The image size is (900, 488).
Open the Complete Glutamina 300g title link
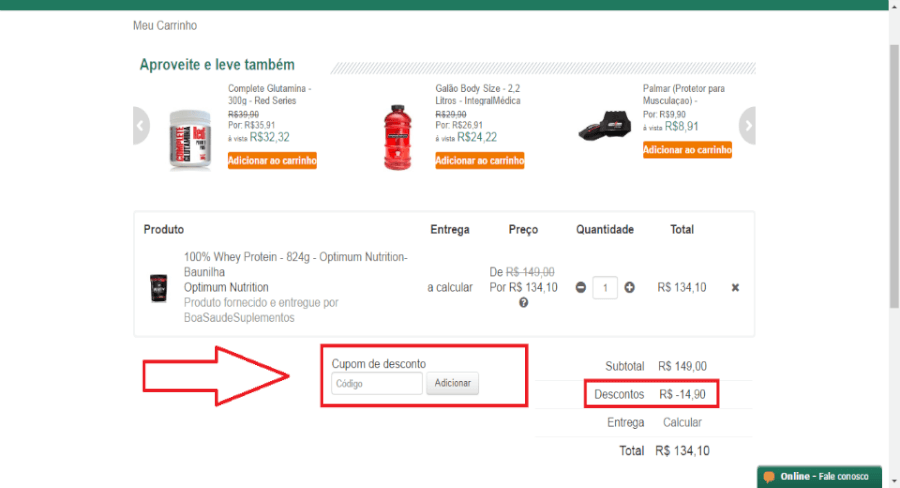point(269,95)
